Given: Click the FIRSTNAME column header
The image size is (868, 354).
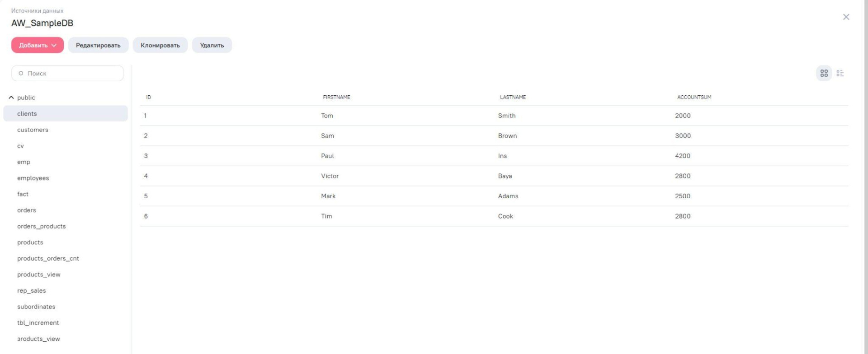Looking at the screenshot, I should (x=336, y=97).
